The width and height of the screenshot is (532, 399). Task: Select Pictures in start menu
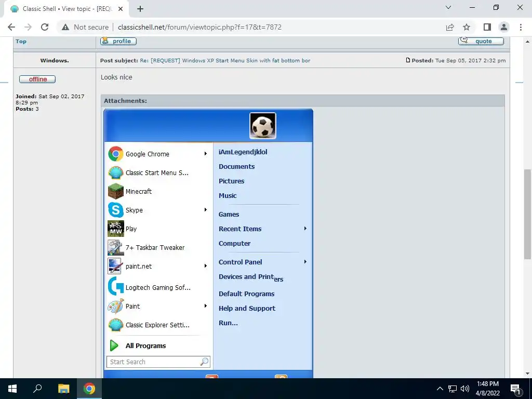pyautogui.click(x=231, y=181)
